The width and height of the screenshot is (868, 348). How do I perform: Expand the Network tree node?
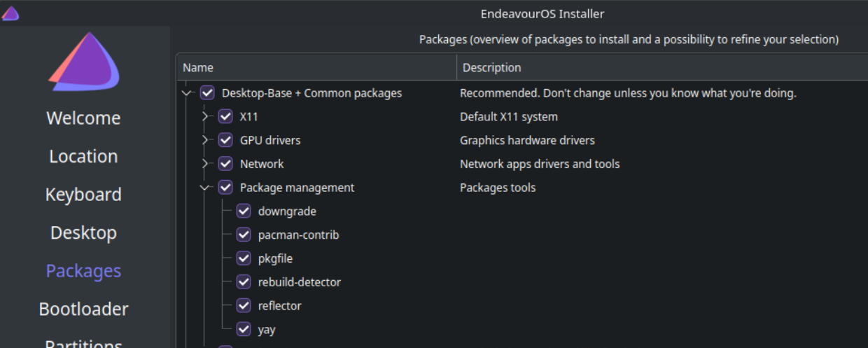(x=205, y=164)
